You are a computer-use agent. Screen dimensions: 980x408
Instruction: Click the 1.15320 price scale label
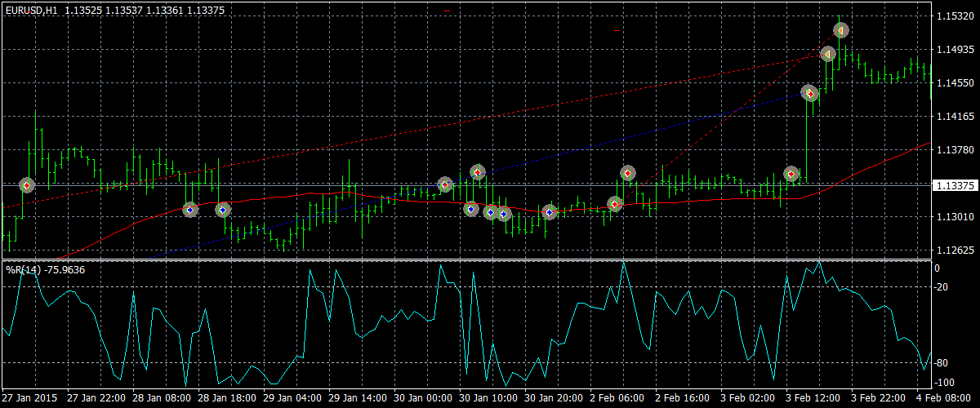[x=954, y=16]
